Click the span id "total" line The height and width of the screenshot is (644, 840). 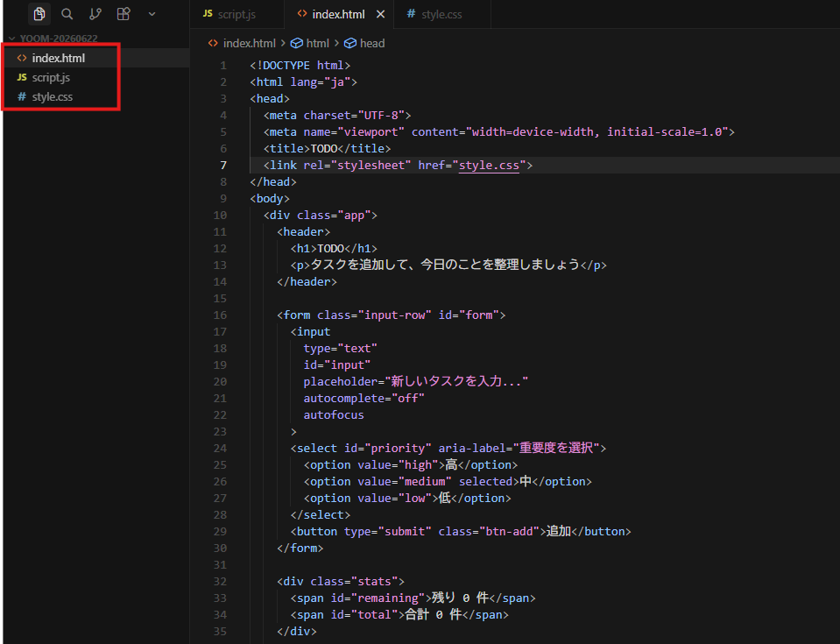click(x=399, y=614)
